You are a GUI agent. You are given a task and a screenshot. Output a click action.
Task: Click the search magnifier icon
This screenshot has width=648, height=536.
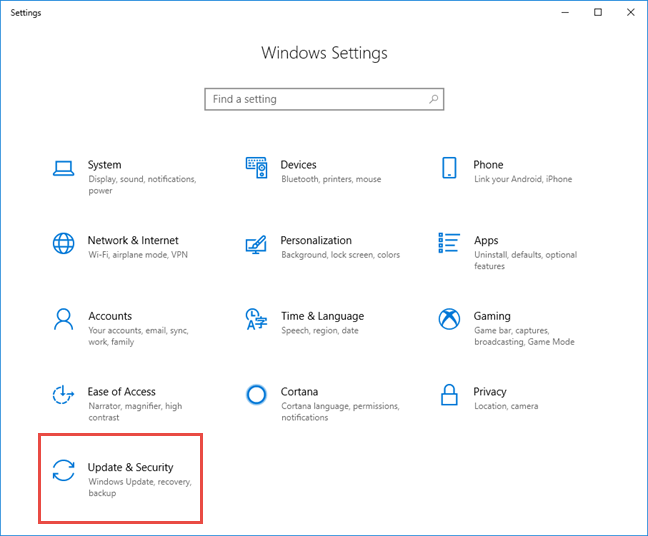click(434, 100)
